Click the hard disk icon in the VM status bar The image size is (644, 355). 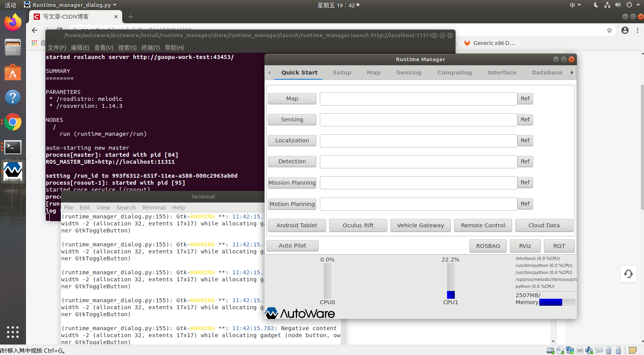coord(550,351)
